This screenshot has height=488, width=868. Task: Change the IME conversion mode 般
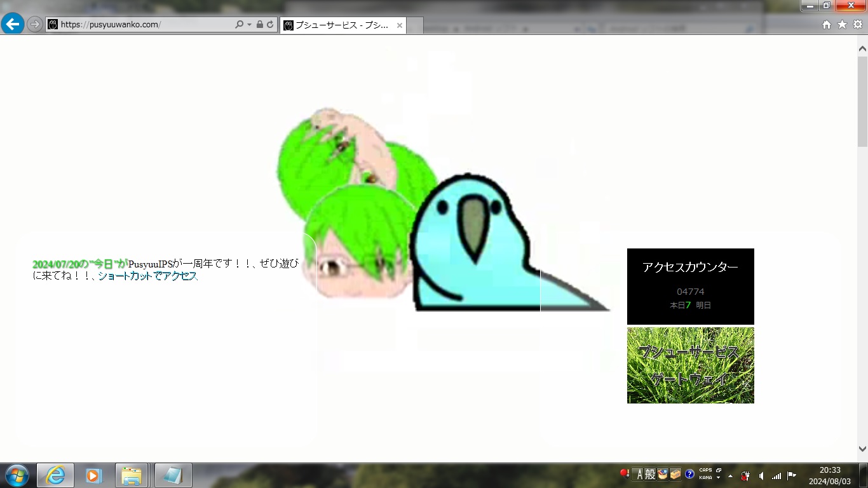tap(650, 475)
